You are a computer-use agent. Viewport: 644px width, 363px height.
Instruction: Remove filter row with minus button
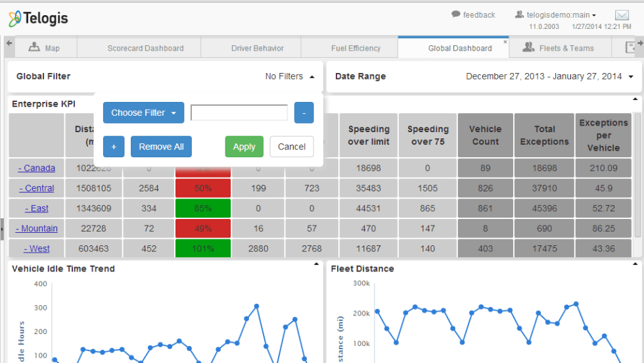pos(304,112)
